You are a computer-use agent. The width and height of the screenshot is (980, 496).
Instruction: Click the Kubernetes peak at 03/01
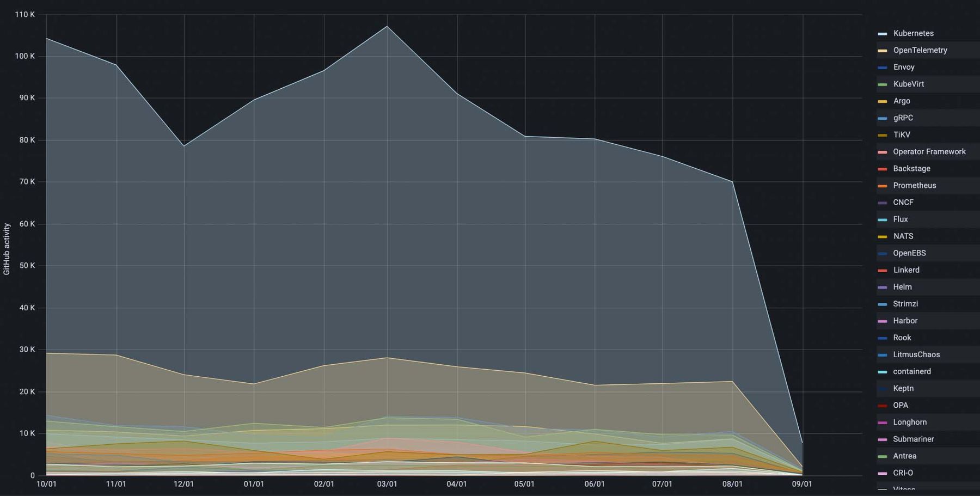click(x=387, y=26)
